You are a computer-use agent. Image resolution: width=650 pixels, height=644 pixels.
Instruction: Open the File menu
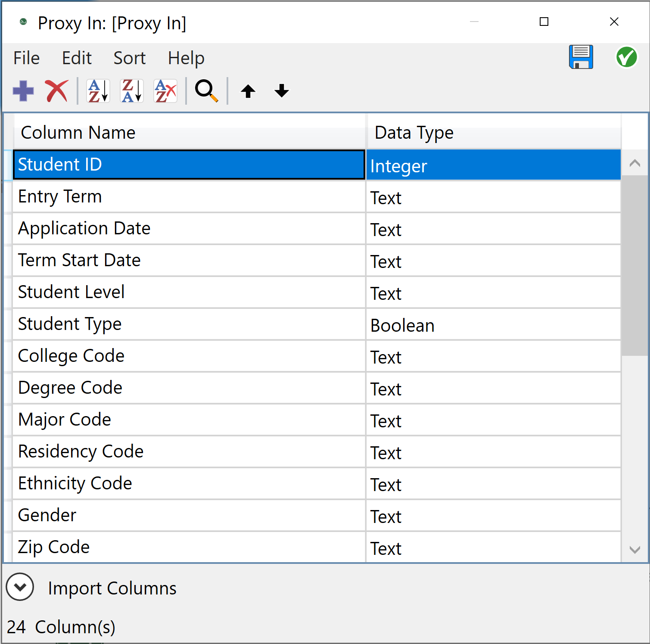click(26, 58)
